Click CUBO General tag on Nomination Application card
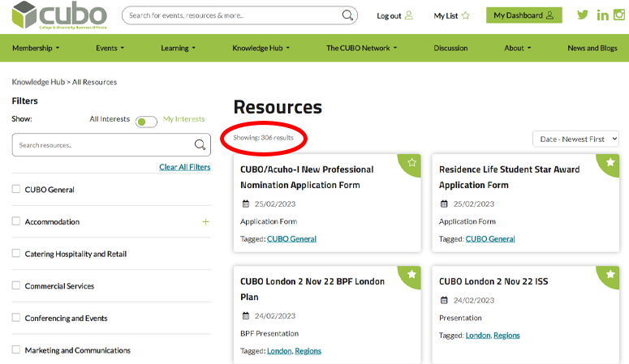 point(291,239)
